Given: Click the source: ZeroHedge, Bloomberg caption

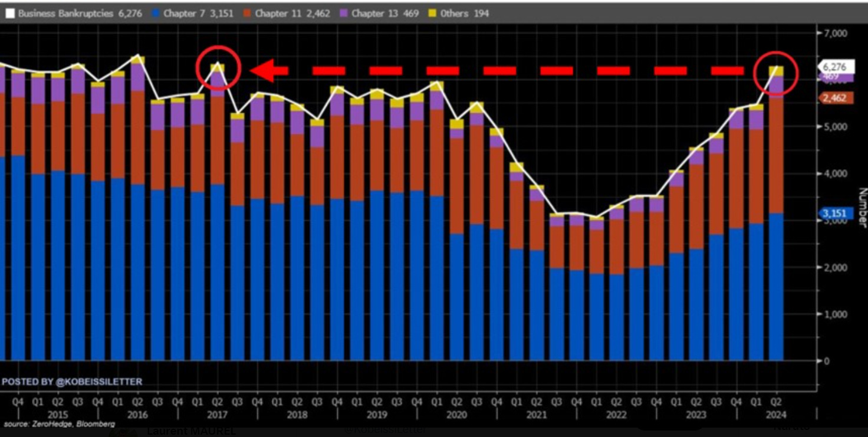Looking at the screenshot, I should (59, 424).
